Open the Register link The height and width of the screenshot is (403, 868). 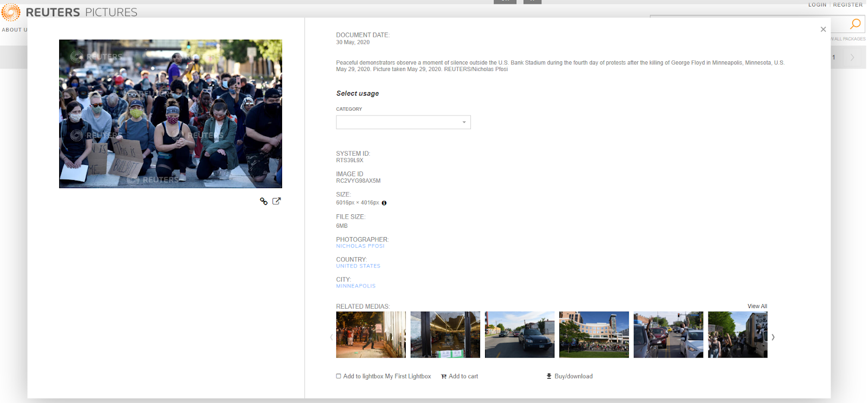pos(848,5)
